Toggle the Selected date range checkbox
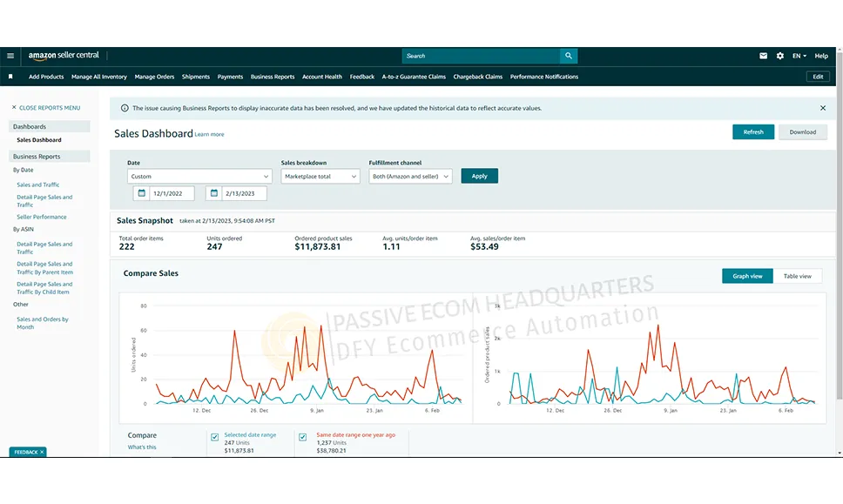The height and width of the screenshot is (504, 843). [x=215, y=437]
